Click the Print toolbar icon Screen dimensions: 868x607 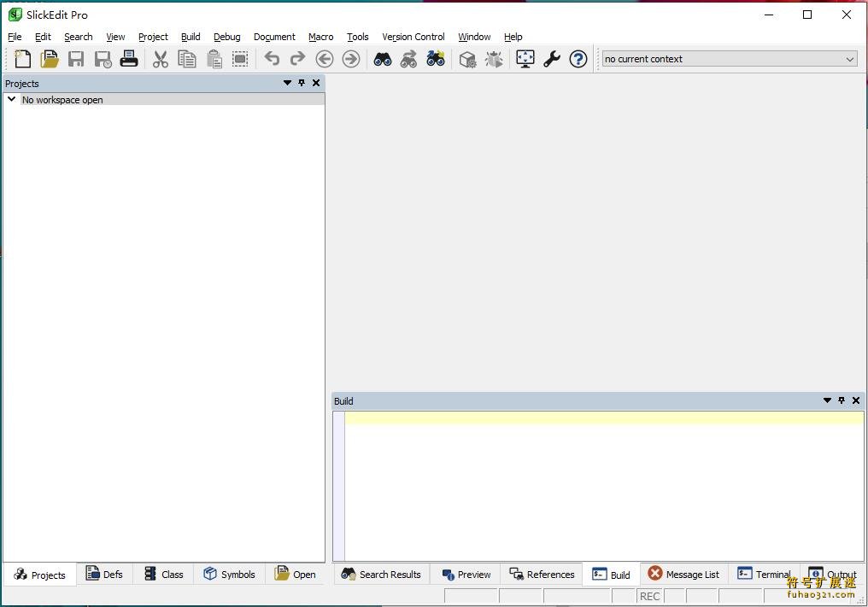click(129, 59)
